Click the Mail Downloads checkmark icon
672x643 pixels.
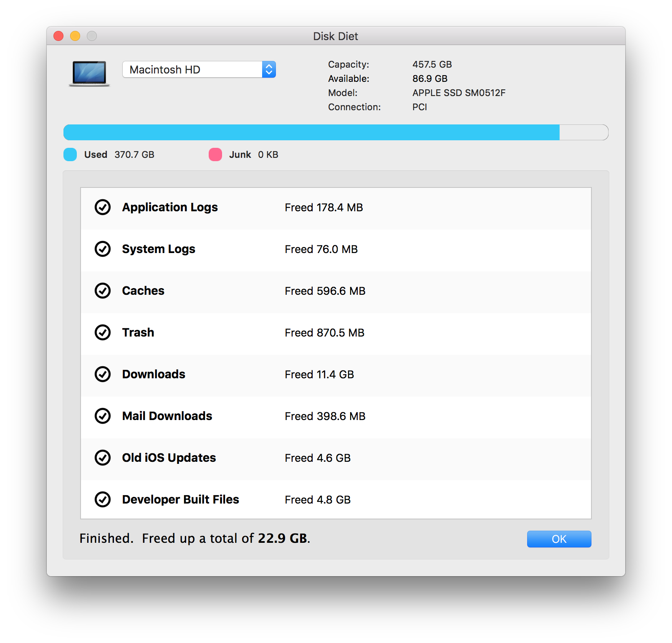coord(103,416)
